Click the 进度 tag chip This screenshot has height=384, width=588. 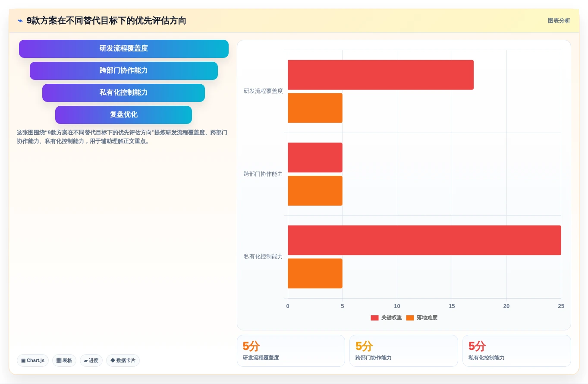[91, 360]
